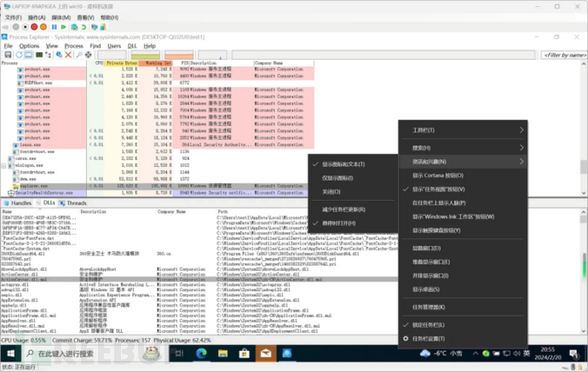
Task: Switch to the Threads tab
Action: 74,203
